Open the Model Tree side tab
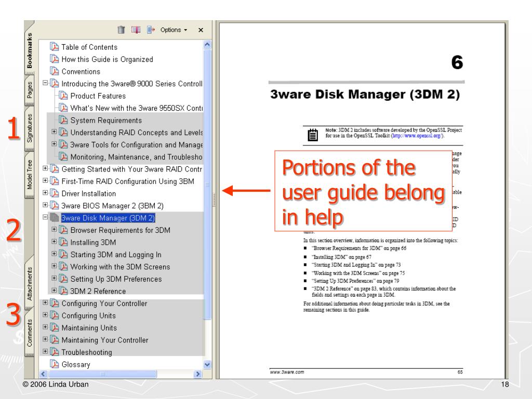532x399 pixels. 30,175
